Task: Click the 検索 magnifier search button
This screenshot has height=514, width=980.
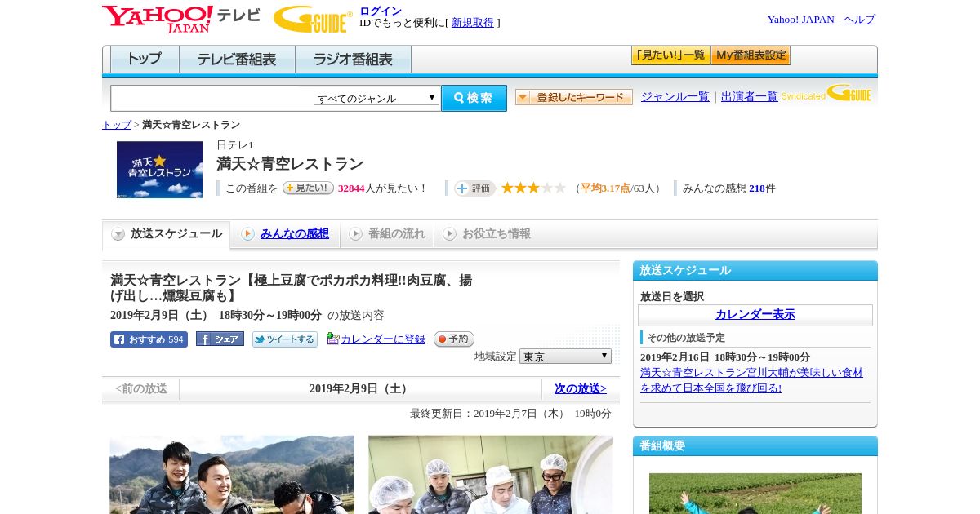Action: [x=474, y=98]
